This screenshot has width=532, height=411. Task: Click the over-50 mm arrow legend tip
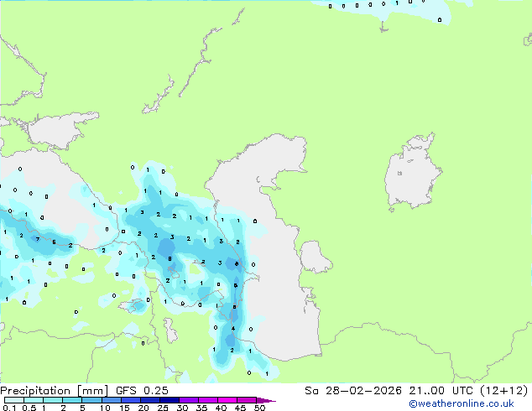tap(266, 400)
